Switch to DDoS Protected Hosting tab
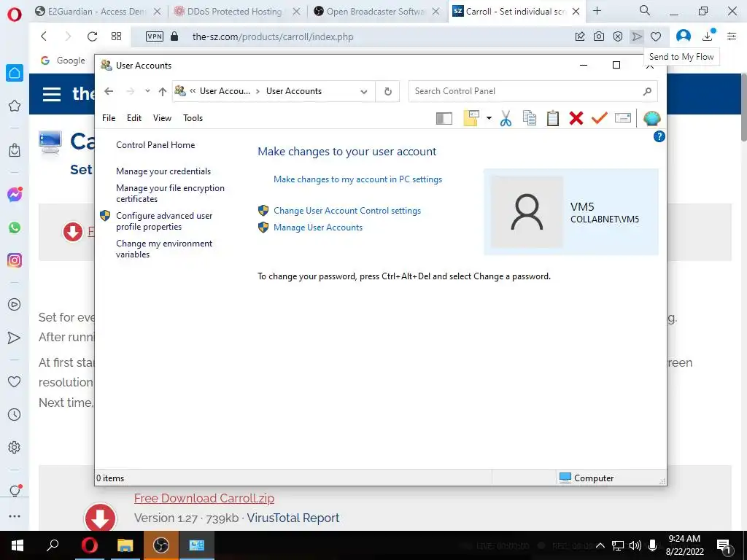This screenshot has width=747, height=560. (234, 12)
